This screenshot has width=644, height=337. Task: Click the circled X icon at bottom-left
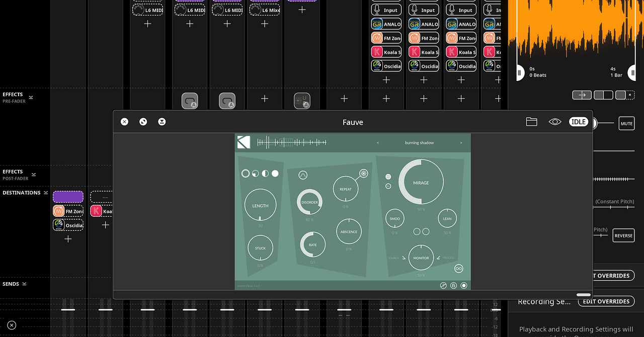click(x=12, y=325)
